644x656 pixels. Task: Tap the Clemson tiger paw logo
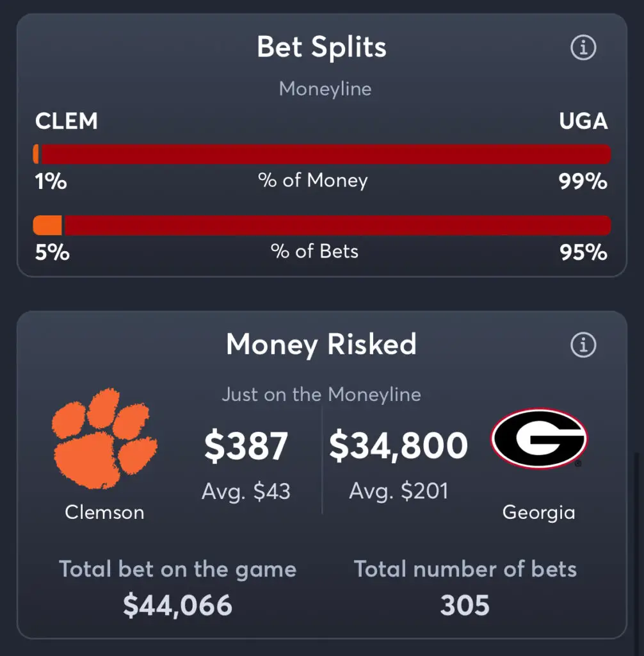(x=104, y=438)
